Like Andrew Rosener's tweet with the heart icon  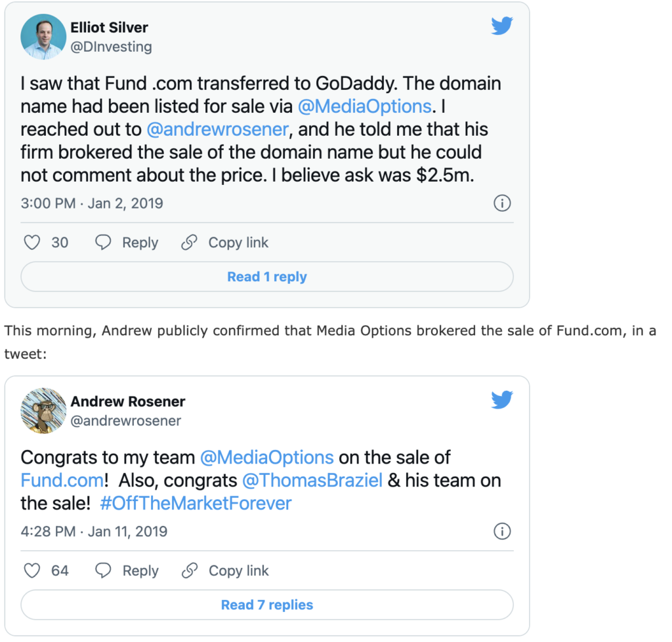tap(32, 571)
